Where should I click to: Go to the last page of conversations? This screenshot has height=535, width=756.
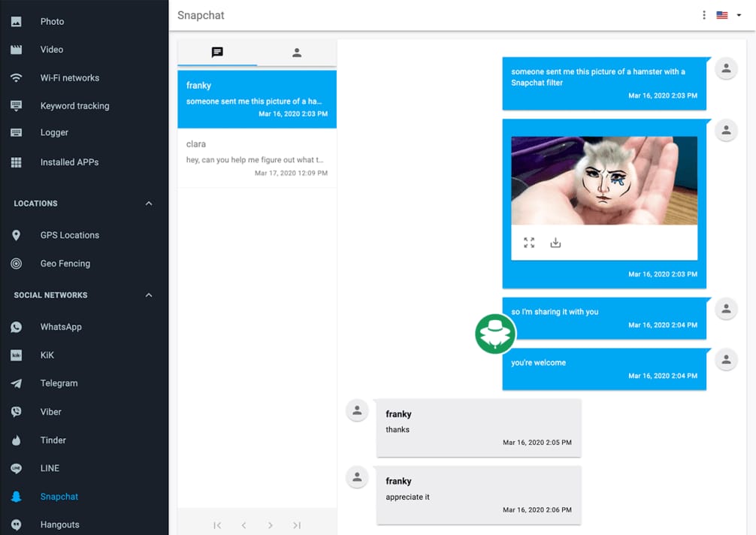(297, 525)
